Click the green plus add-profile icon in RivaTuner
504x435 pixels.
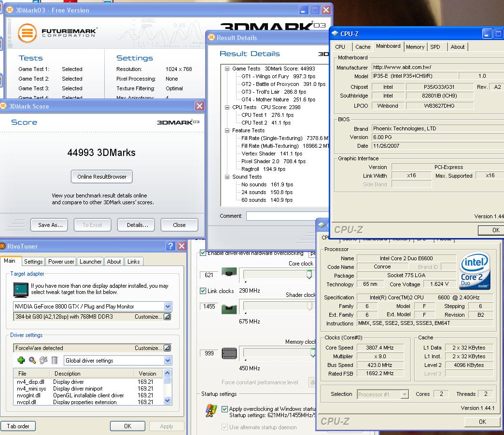point(21,361)
